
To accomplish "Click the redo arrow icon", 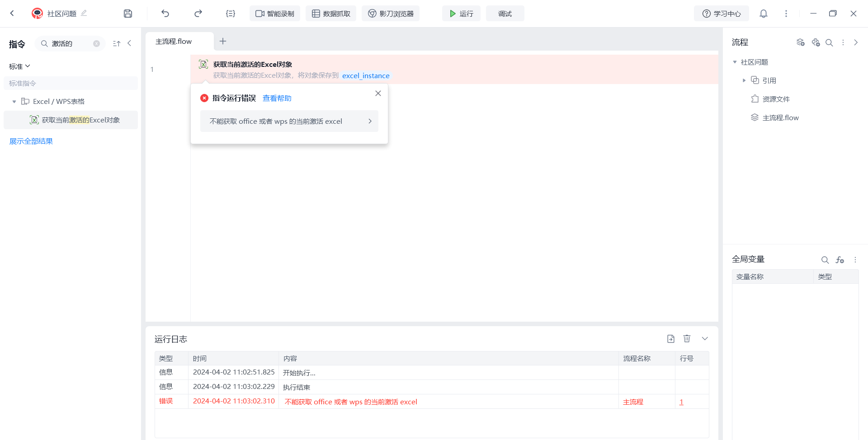I will (198, 14).
